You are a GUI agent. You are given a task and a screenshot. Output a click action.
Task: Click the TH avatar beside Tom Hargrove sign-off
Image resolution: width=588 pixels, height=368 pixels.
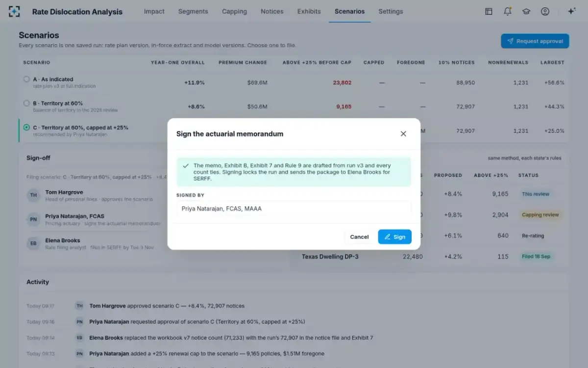click(x=33, y=195)
